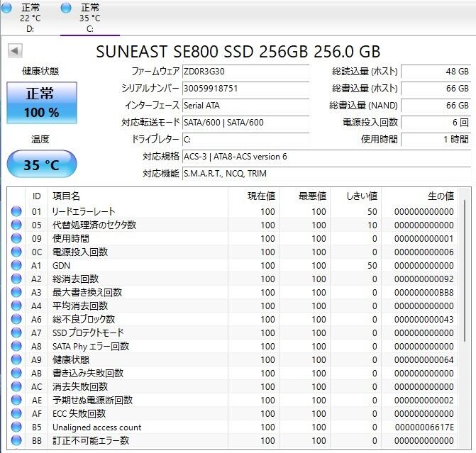Select the リードエラーレート attribute row
The height and width of the screenshot is (453, 476).
233,211
